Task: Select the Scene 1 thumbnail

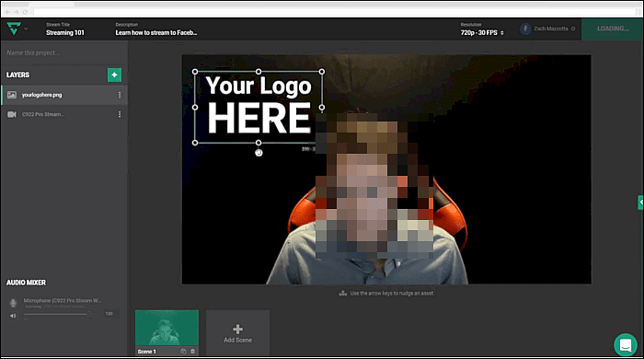Action: pyautogui.click(x=167, y=328)
